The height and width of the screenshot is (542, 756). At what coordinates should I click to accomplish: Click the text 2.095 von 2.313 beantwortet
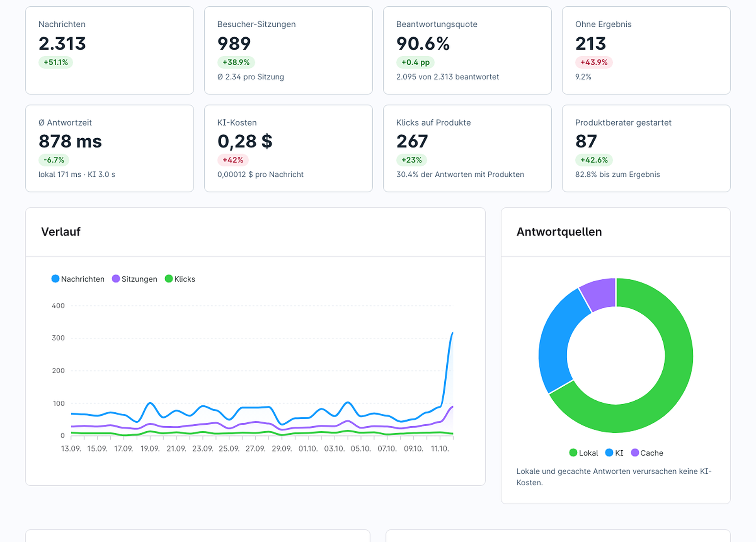coord(447,77)
